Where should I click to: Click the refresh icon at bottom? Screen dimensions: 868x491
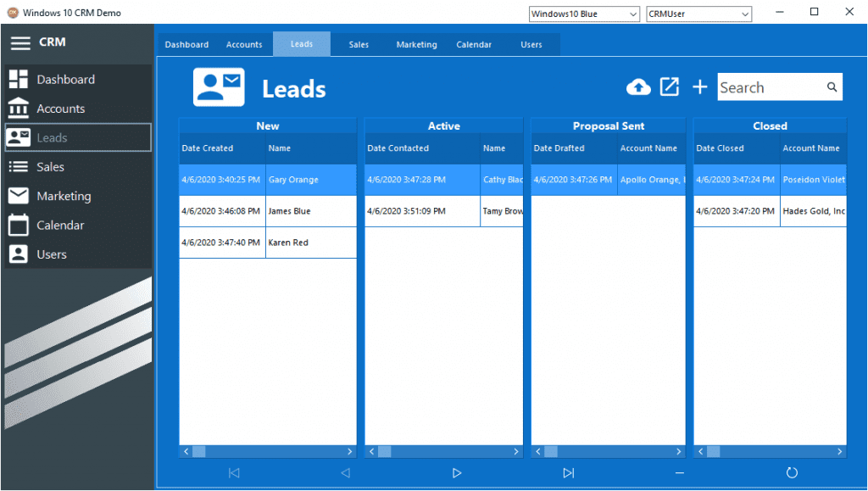tap(792, 472)
